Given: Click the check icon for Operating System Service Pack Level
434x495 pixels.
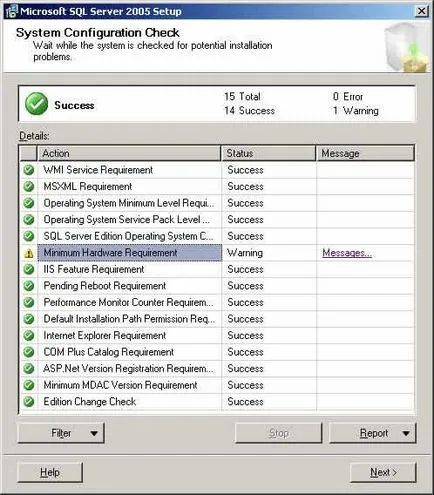Looking at the screenshot, I should pos(29,220).
